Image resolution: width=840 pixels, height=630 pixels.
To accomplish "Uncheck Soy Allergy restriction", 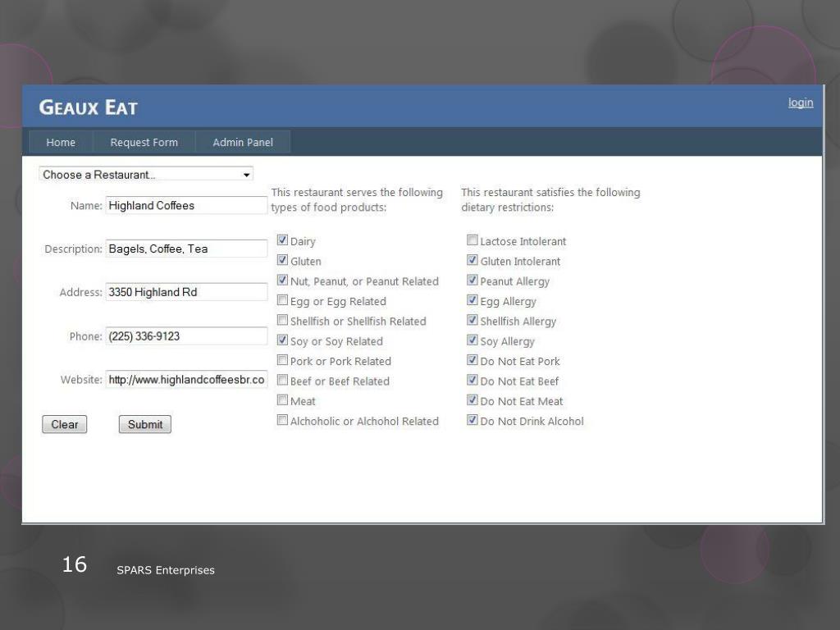I will coord(472,340).
